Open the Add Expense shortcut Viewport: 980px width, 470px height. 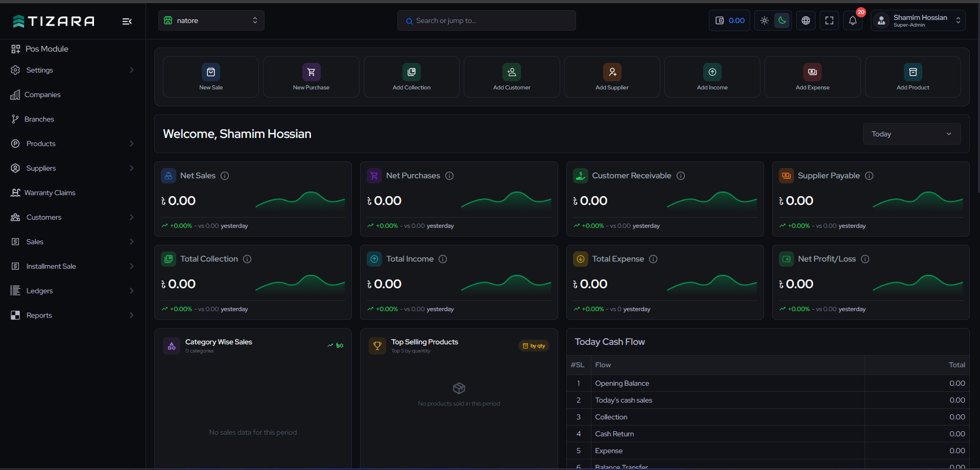(x=812, y=77)
